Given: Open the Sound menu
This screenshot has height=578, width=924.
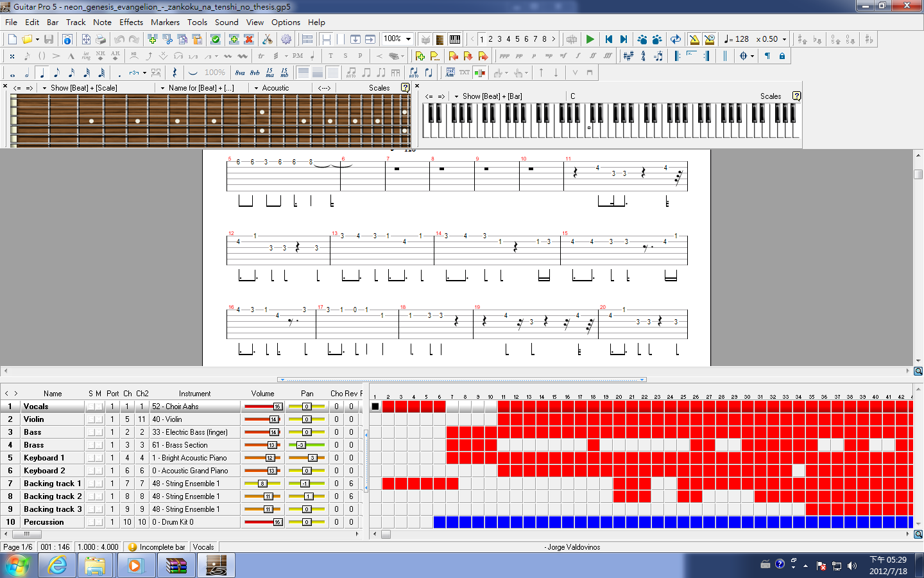Looking at the screenshot, I should [227, 22].
